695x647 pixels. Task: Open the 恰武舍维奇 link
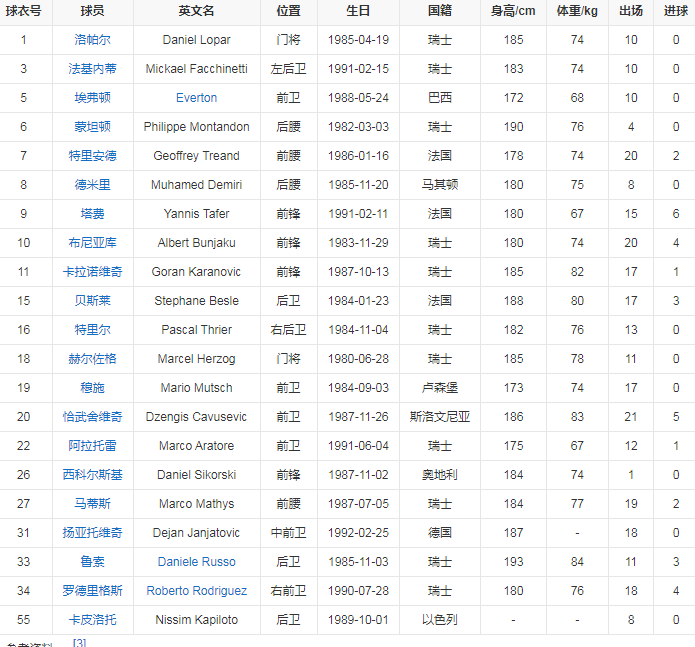click(x=92, y=417)
